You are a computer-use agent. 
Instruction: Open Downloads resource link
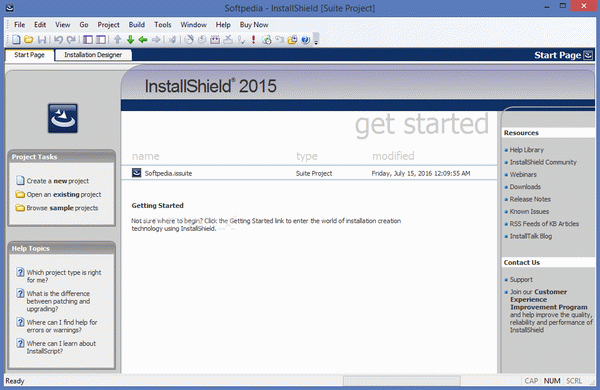coord(525,187)
